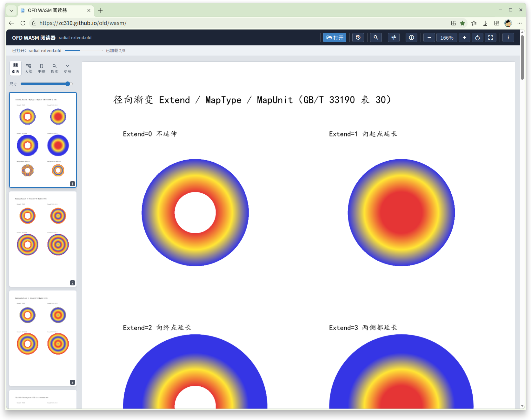The image size is (531, 420).
Task: Click the 166% zoom level field
Action: click(x=447, y=37)
